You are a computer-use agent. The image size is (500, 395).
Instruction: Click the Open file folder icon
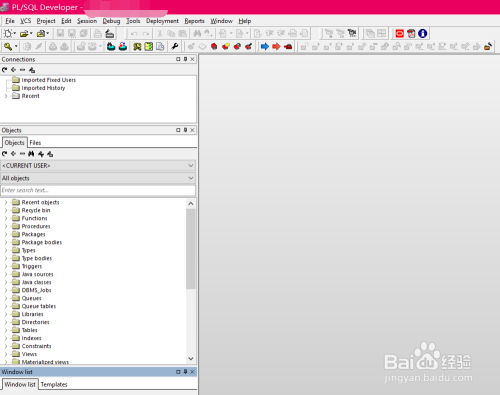[24, 33]
